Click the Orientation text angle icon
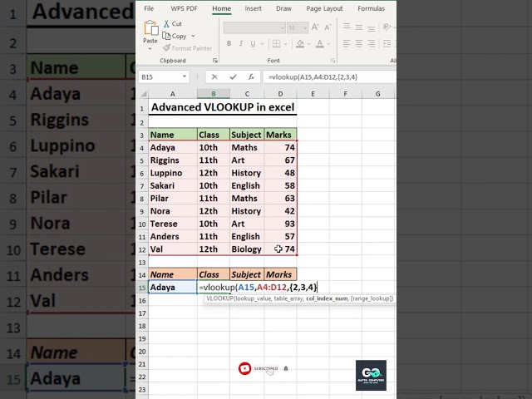Image resolution: width=532 pixels, height=399 pixels. [386, 27]
